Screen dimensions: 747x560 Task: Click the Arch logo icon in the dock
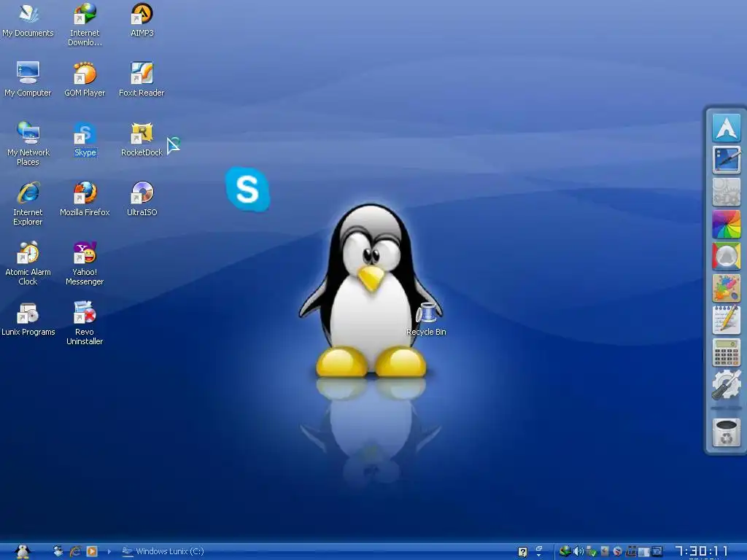click(x=726, y=128)
